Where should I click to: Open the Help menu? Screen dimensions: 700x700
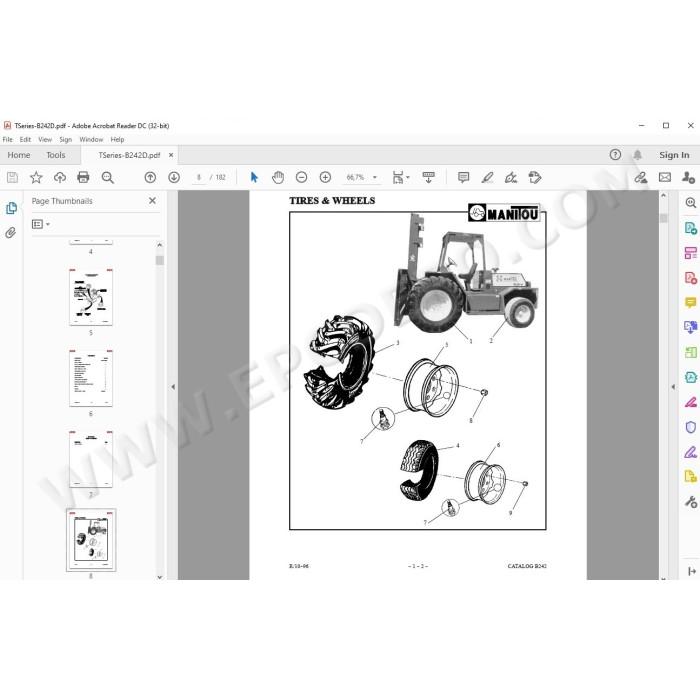tap(117, 139)
